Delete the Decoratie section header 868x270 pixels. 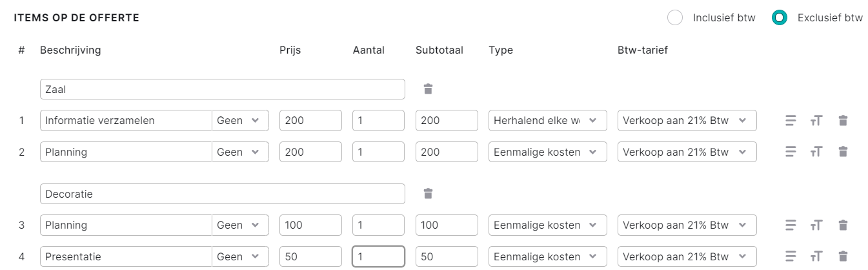click(428, 193)
